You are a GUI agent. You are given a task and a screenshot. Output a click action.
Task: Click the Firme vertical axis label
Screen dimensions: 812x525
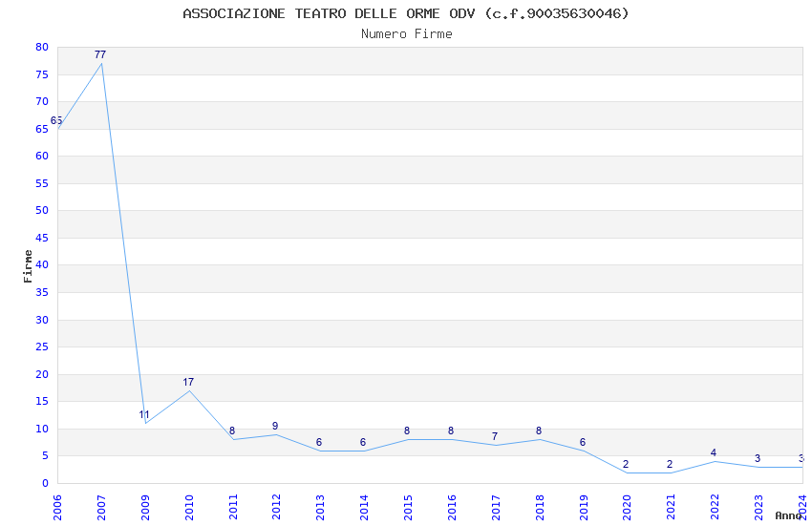click(x=28, y=265)
